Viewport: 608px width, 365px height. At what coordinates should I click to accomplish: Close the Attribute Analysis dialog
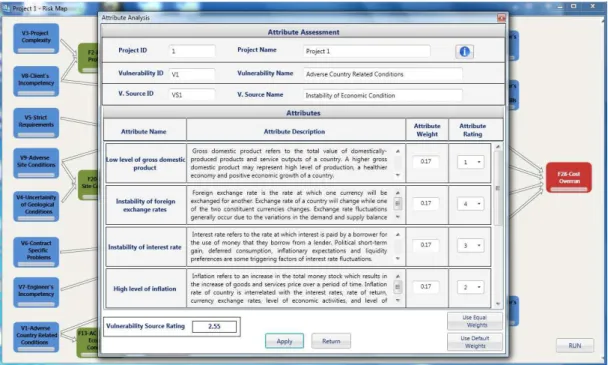(x=501, y=18)
